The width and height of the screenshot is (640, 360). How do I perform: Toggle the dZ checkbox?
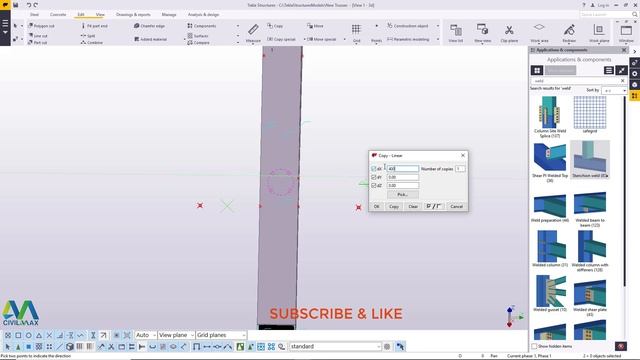[373, 185]
